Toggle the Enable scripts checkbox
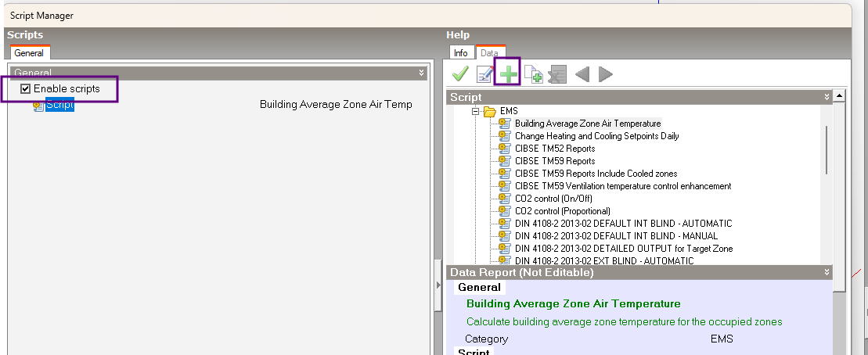Screen dimensions: 868x355 click(x=26, y=88)
